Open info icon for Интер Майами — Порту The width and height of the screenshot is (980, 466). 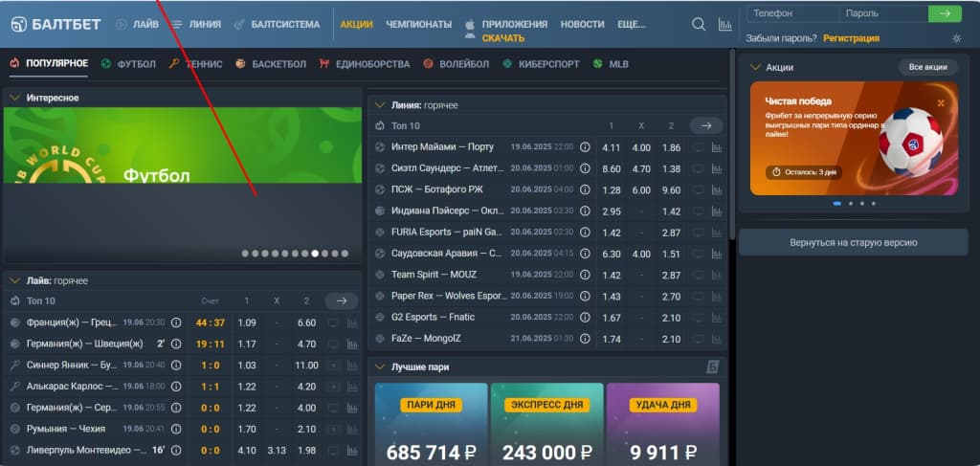[585, 147]
